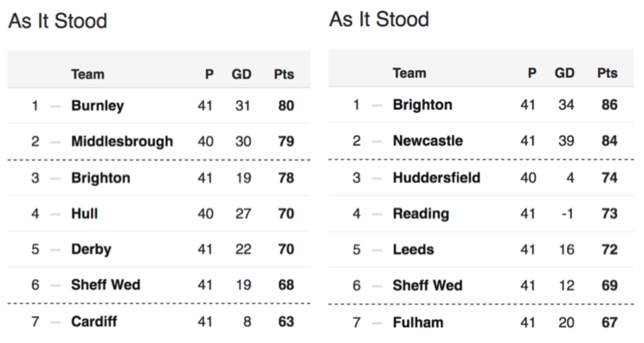Viewport: 644px width, 343px height.
Task: Open Fulham team entry
Action: (418, 323)
